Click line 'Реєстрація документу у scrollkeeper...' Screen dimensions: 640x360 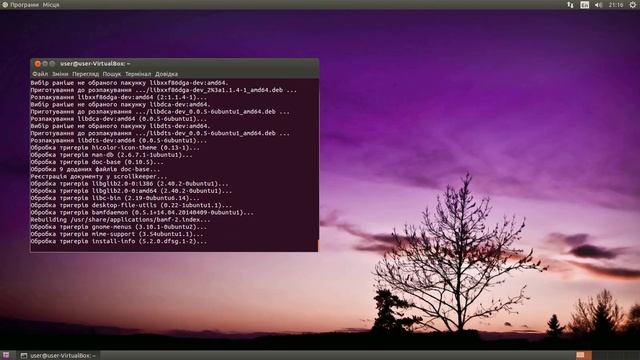99,176
